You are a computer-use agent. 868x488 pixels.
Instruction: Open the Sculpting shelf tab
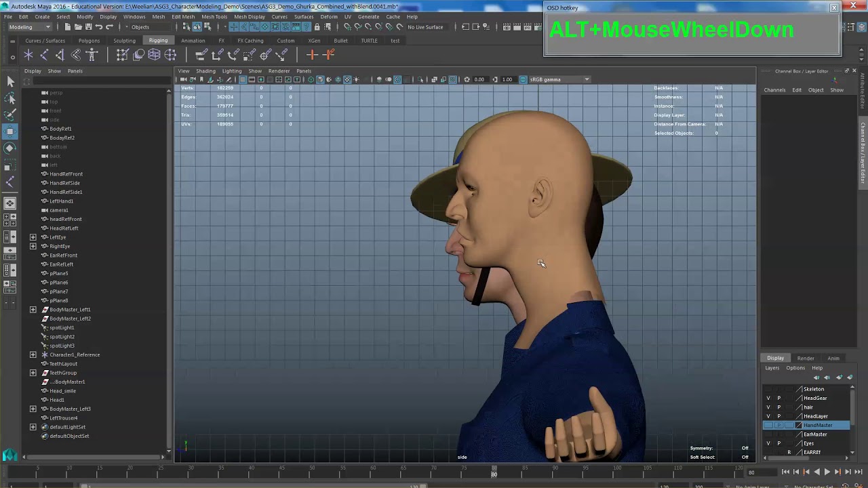tap(125, 41)
